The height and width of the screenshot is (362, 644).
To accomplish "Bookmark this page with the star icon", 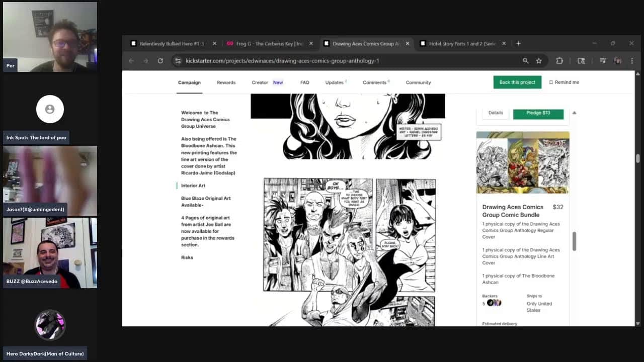I will [x=539, y=61].
